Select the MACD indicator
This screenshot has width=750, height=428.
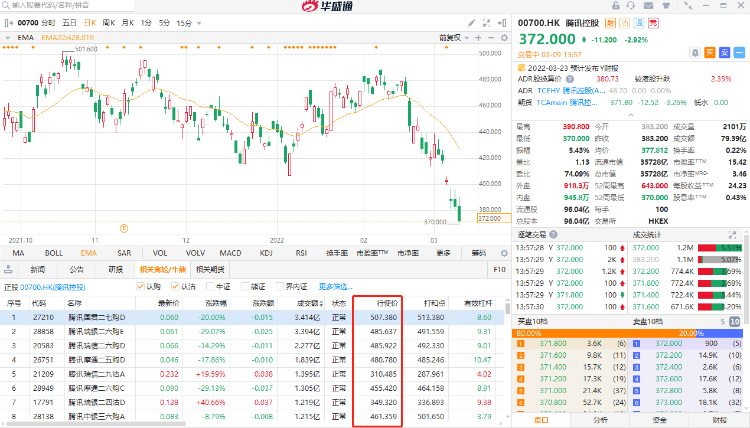231,253
